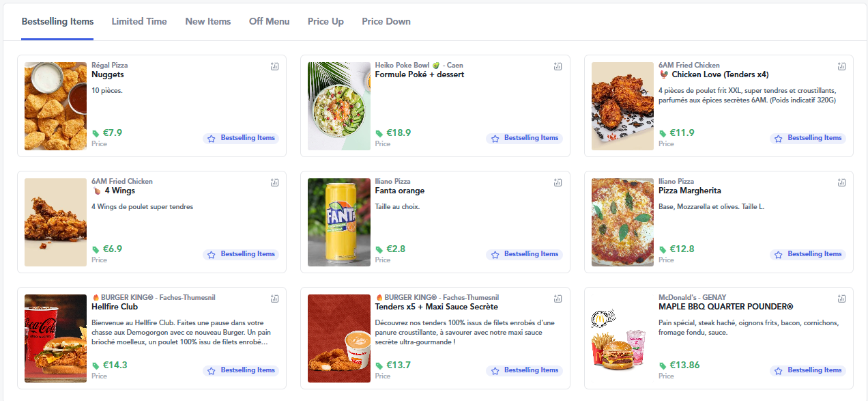Open chart icon on Nuggets card
868x401 pixels.
coord(274,66)
